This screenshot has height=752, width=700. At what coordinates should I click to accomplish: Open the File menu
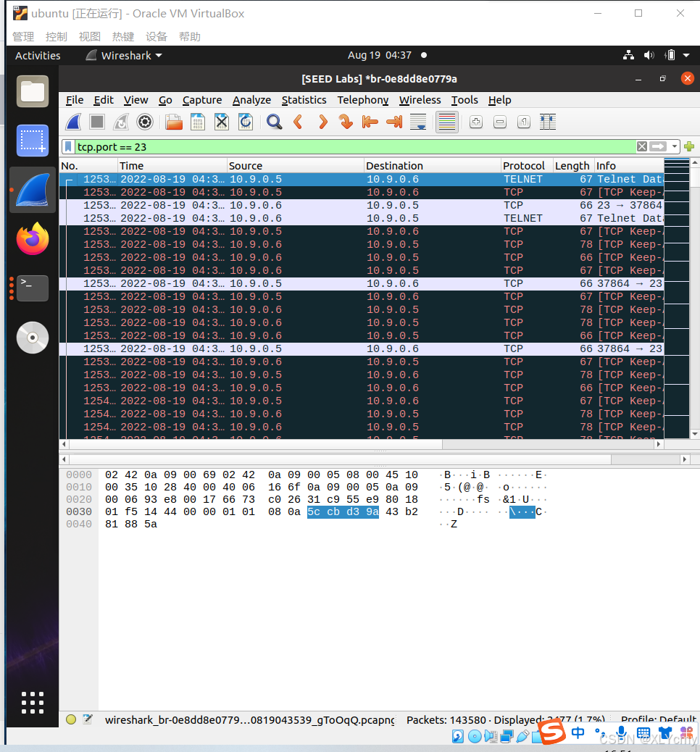point(75,100)
